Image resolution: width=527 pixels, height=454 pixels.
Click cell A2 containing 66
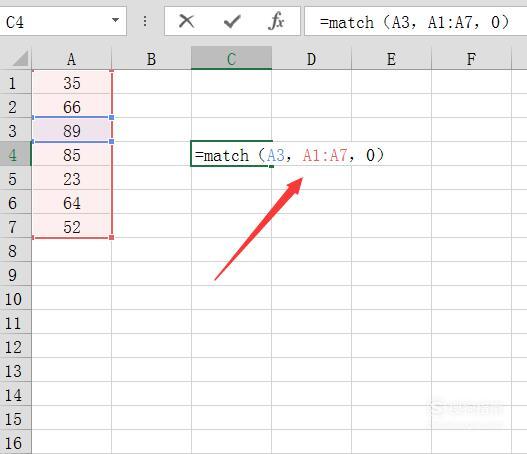(x=72, y=107)
